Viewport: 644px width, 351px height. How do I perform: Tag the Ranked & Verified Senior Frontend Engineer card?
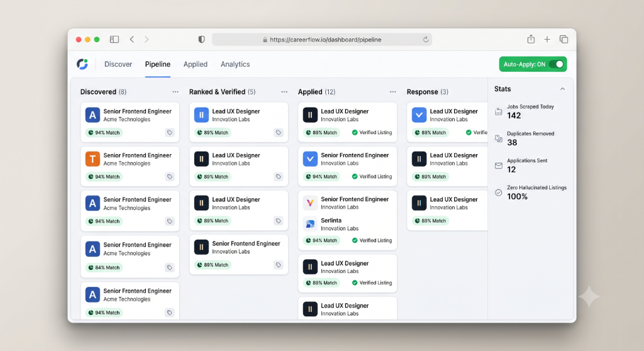pos(279,265)
